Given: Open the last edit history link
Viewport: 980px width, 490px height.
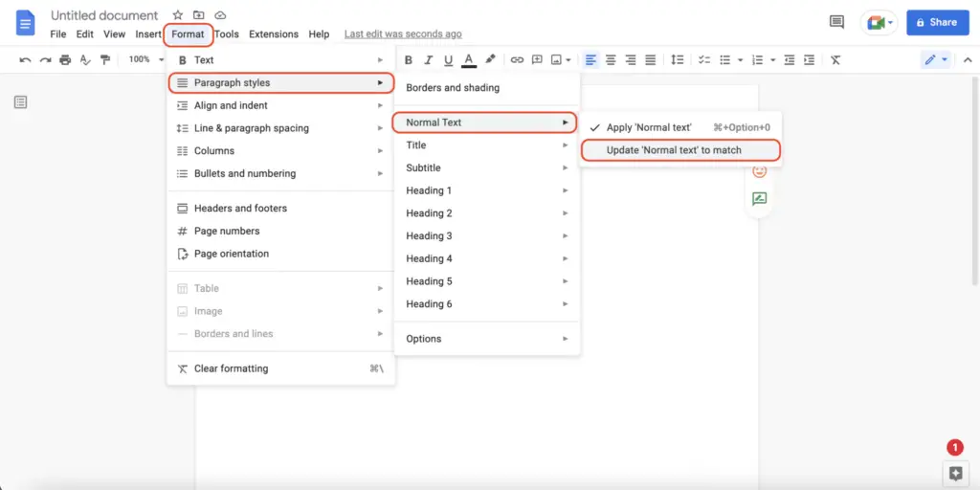Looking at the screenshot, I should pos(403,34).
